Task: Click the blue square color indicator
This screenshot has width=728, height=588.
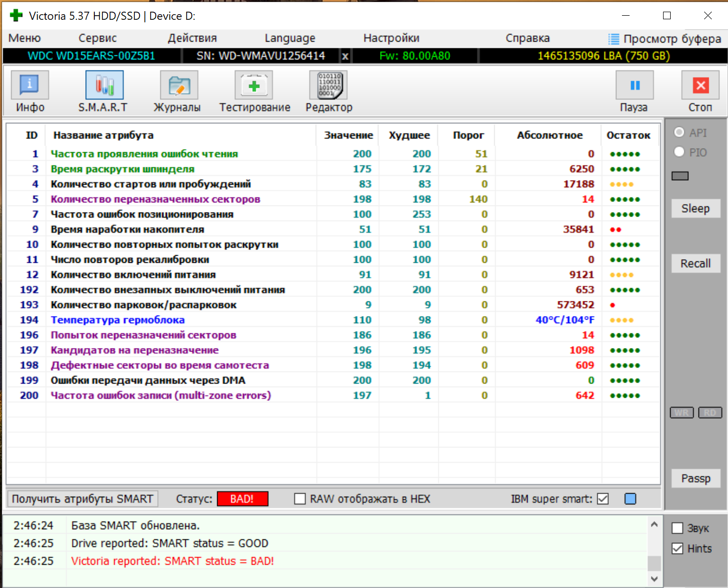Action: pos(630,499)
